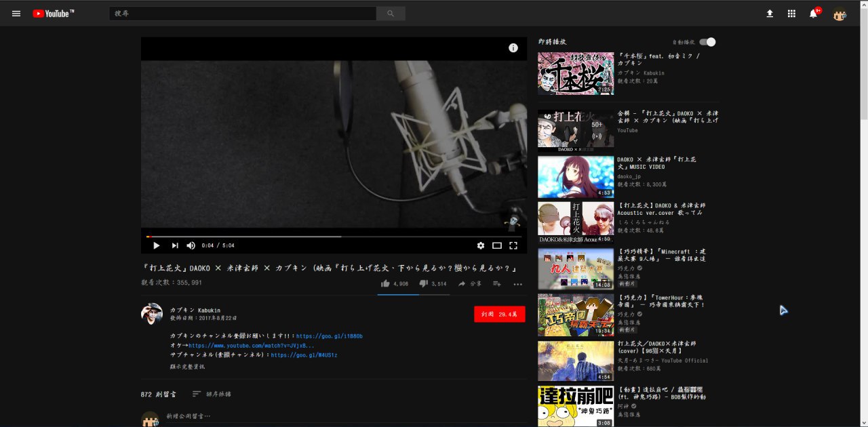Open the notifications bell
Screen dimensions: 868x427
(x=813, y=14)
